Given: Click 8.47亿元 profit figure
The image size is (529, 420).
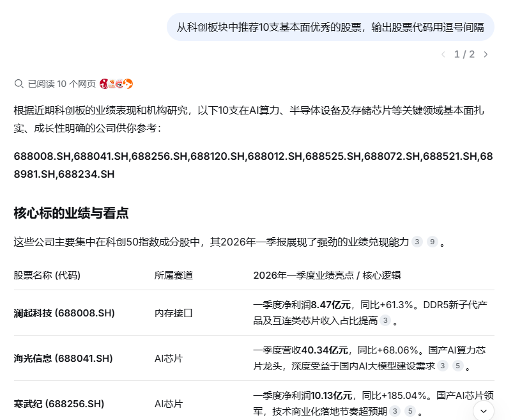Looking at the screenshot, I should point(331,305).
